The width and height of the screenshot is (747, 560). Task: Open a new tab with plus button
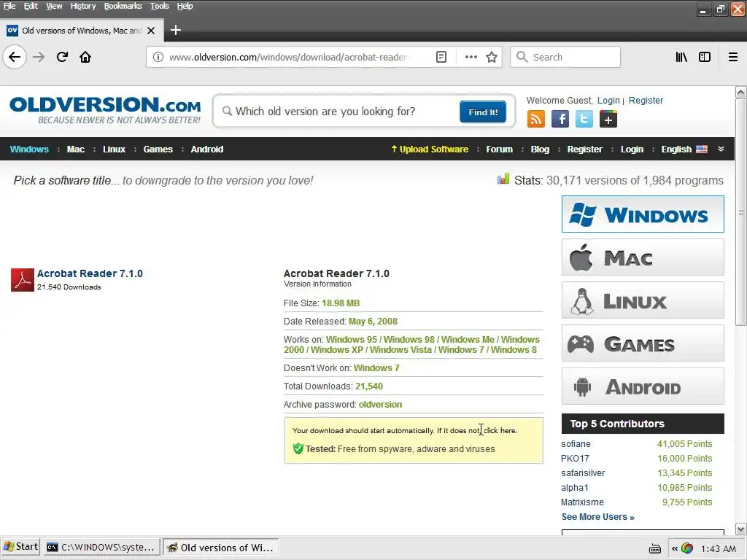176,30
